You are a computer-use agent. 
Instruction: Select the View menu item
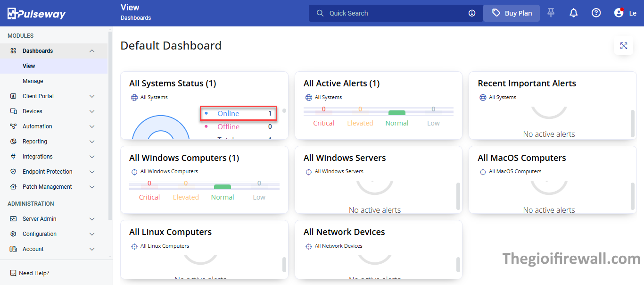pos(29,66)
